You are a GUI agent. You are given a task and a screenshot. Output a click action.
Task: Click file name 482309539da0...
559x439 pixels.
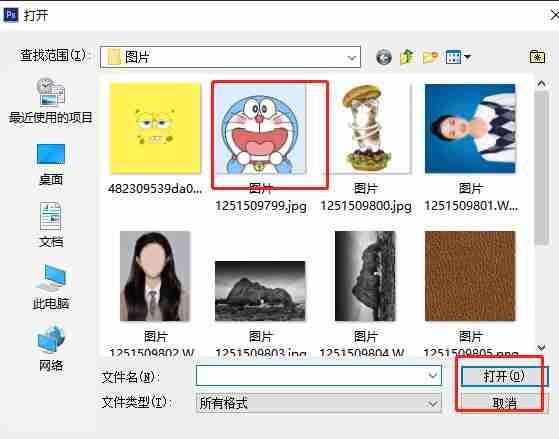tap(155, 188)
